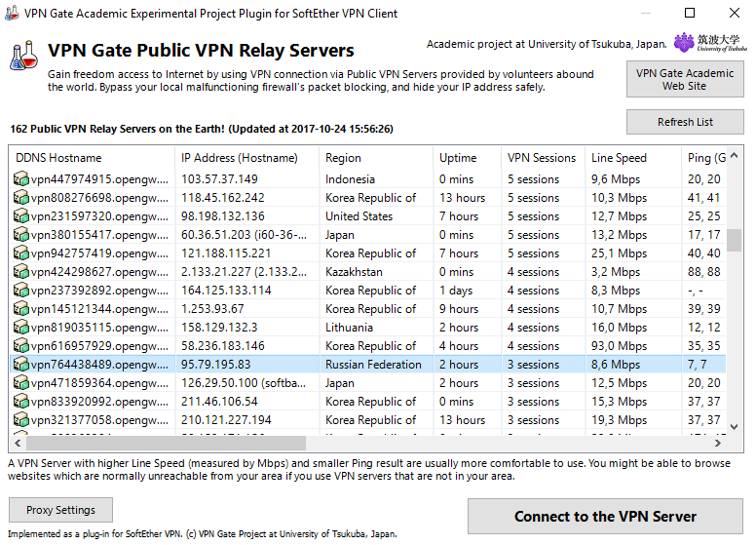Click server icon for vpn447974915 row
Screen dimensions: 756x545
[x=21, y=179]
